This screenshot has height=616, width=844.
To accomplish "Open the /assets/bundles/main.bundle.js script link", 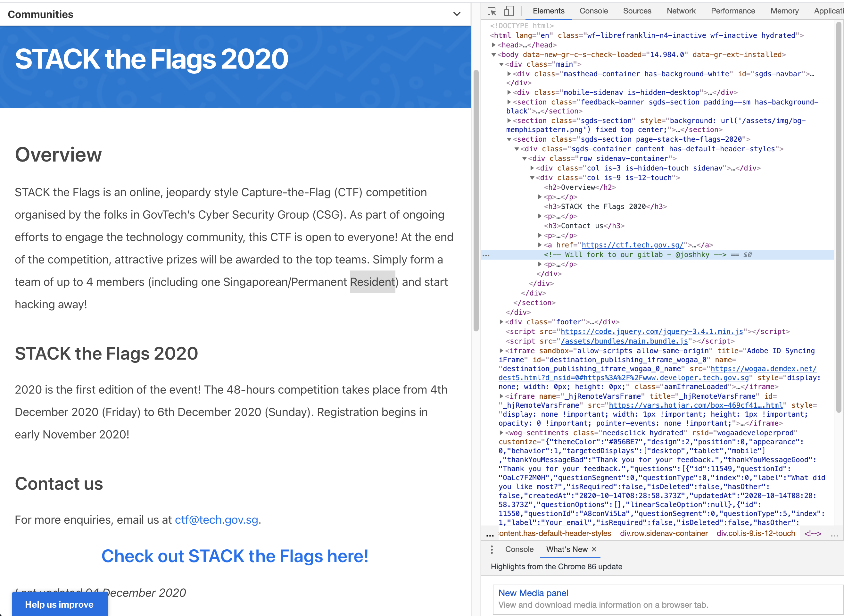I will [624, 341].
